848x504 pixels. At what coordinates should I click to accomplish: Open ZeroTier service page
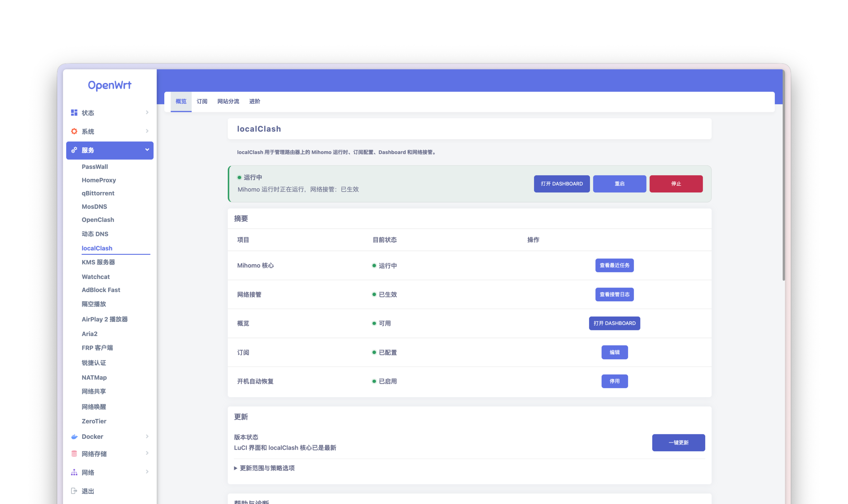pos(94,421)
